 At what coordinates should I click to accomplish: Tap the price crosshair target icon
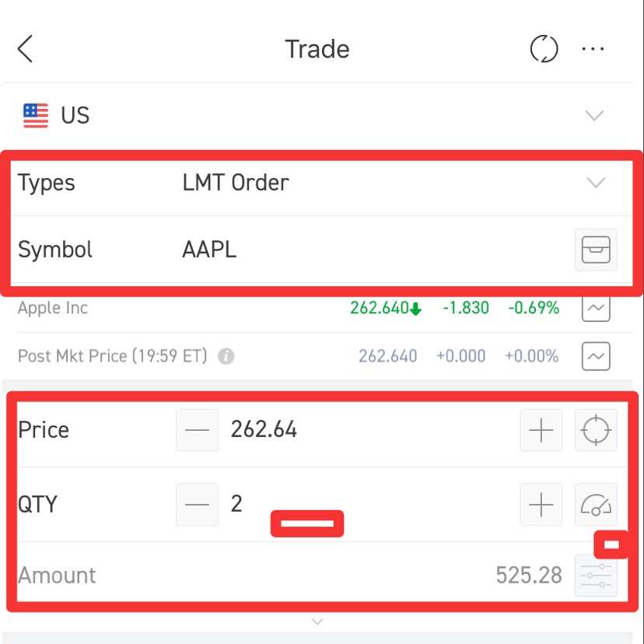click(596, 429)
